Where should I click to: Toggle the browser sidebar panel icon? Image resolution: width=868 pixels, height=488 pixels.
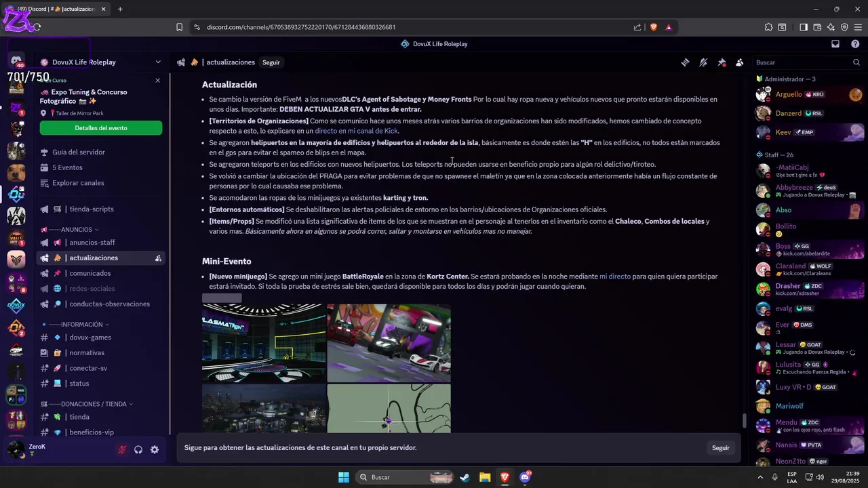(804, 27)
